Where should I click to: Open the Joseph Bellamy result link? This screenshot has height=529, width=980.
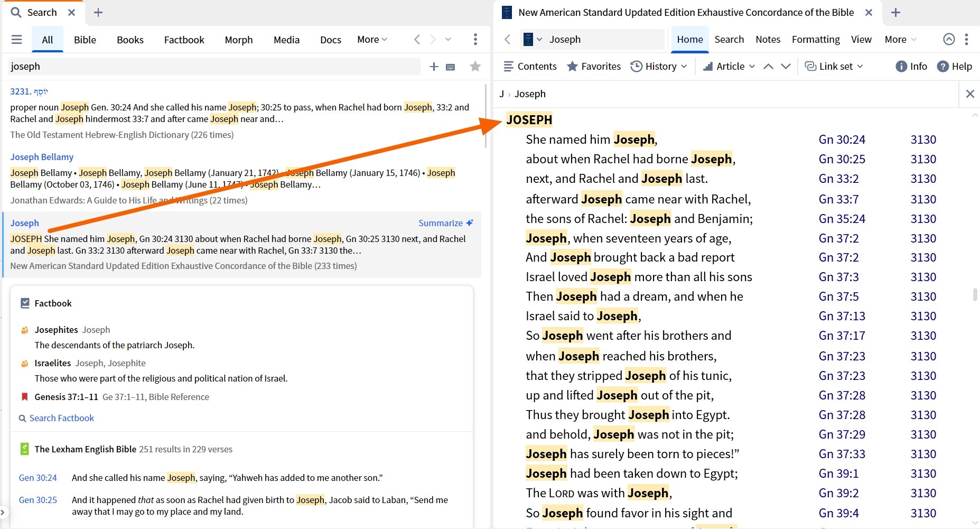tap(42, 157)
